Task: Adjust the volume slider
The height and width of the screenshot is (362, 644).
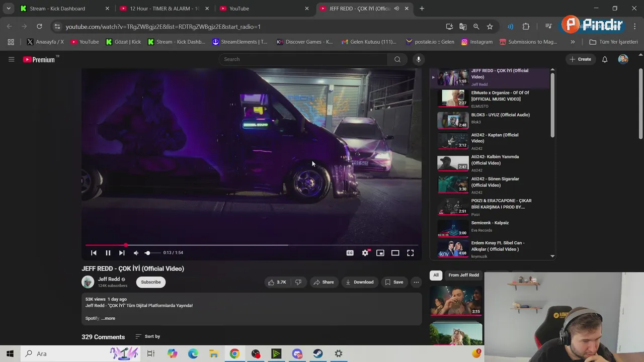Action: coord(152,253)
